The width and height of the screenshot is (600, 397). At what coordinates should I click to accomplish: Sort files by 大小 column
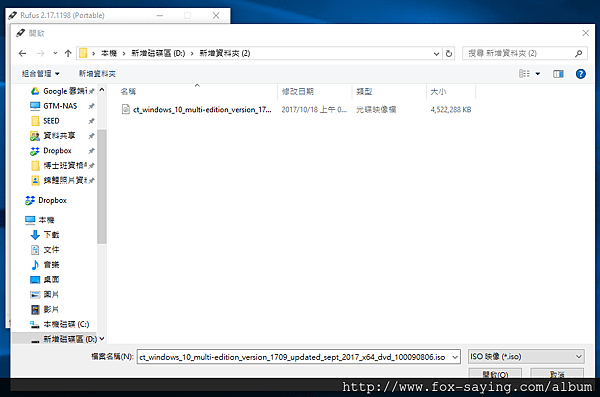click(x=451, y=91)
